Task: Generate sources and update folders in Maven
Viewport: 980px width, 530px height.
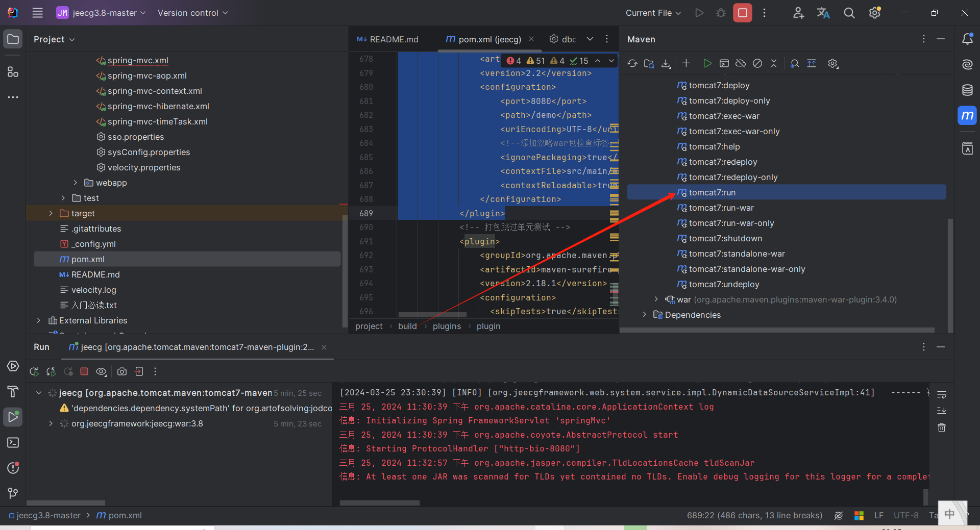Action: click(649, 63)
